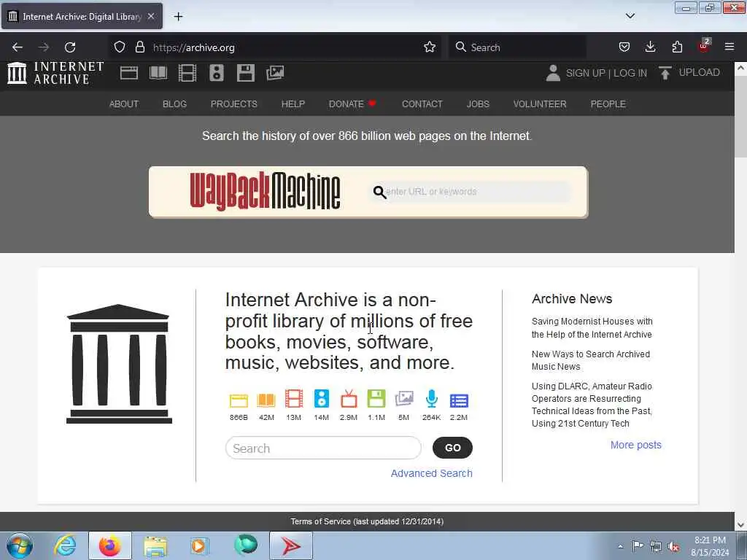The image size is (747, 560).
Task: Go back with the browser back arrow
Action: [x=18, y=47]
